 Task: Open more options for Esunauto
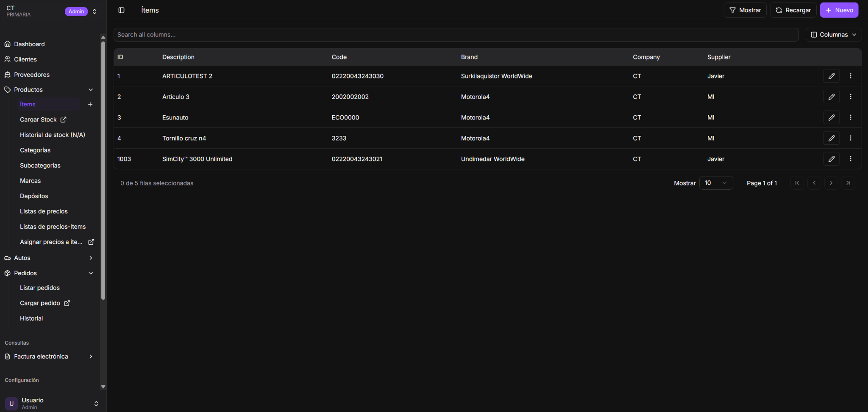pos(851,118)
